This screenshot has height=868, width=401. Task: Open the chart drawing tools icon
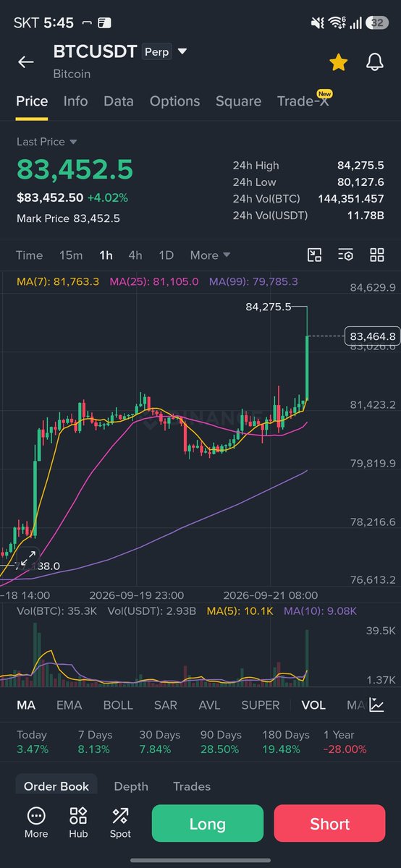(x=314, y=255)
